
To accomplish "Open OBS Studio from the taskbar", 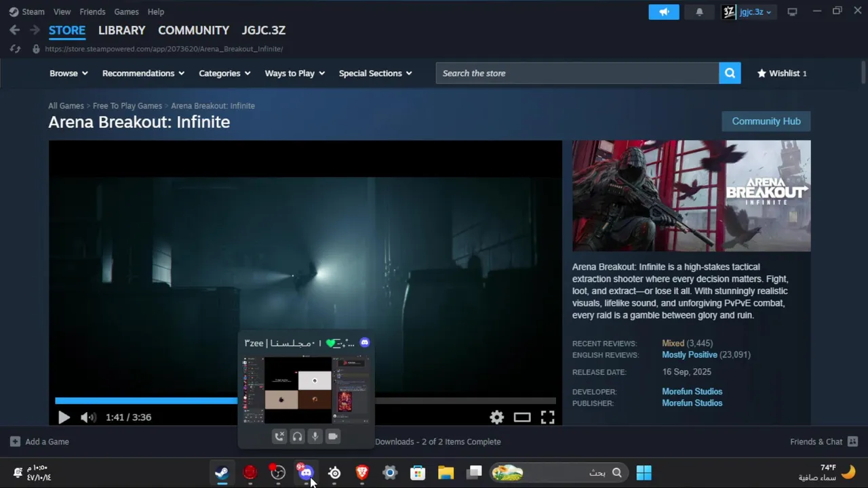I will 278,472.
